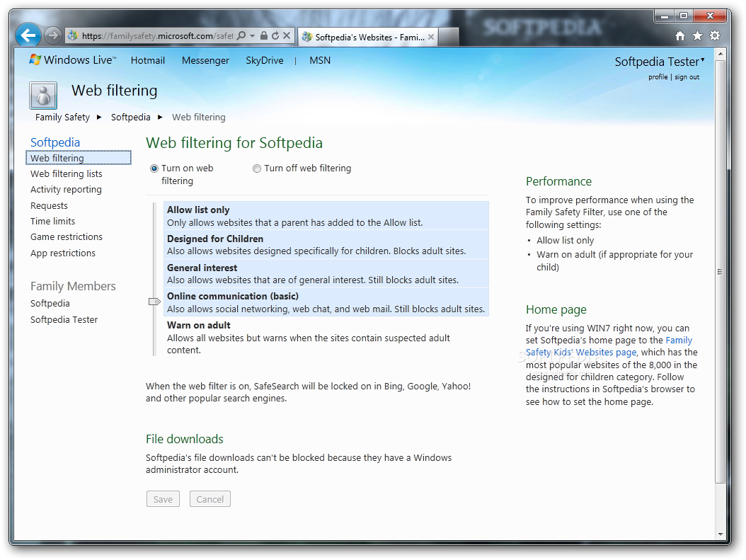Screen dimensions: 746x560
Task: Go to Softpedia breadcrumb link
Action: (131, 117)
